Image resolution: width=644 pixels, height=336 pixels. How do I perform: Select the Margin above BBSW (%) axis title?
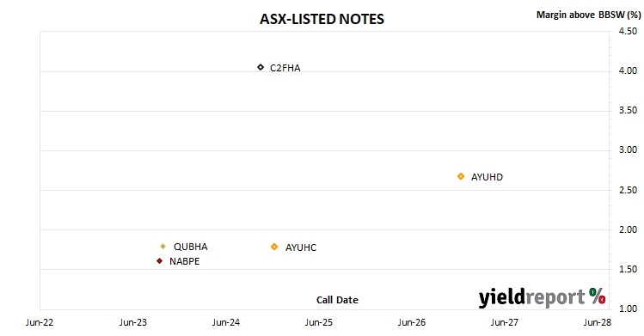pos(589,15)
